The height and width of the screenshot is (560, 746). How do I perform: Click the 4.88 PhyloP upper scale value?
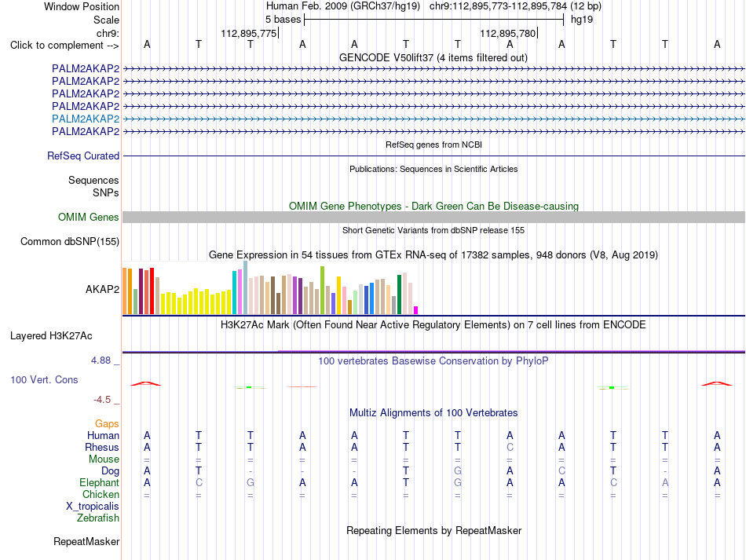(101, 361)
